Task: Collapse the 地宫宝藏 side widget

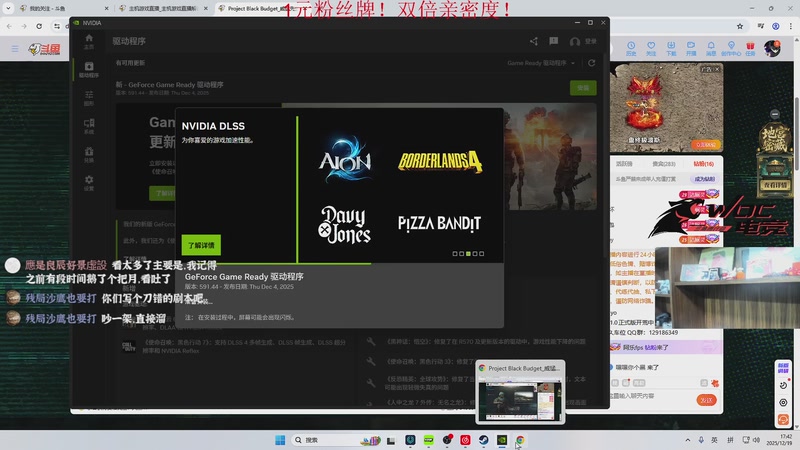Action: pos(775,114)
